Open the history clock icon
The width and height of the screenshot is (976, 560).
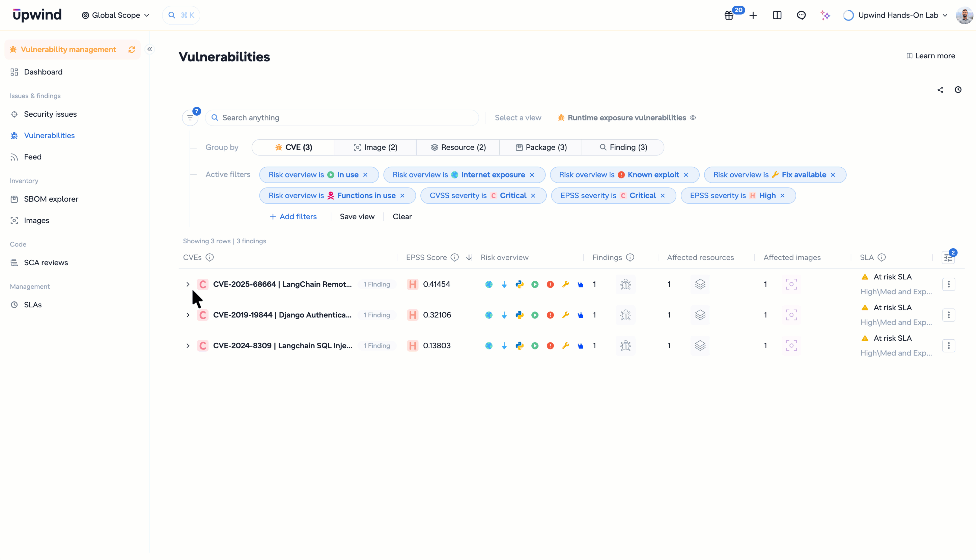pyautogui.click(x=958, y=90)
